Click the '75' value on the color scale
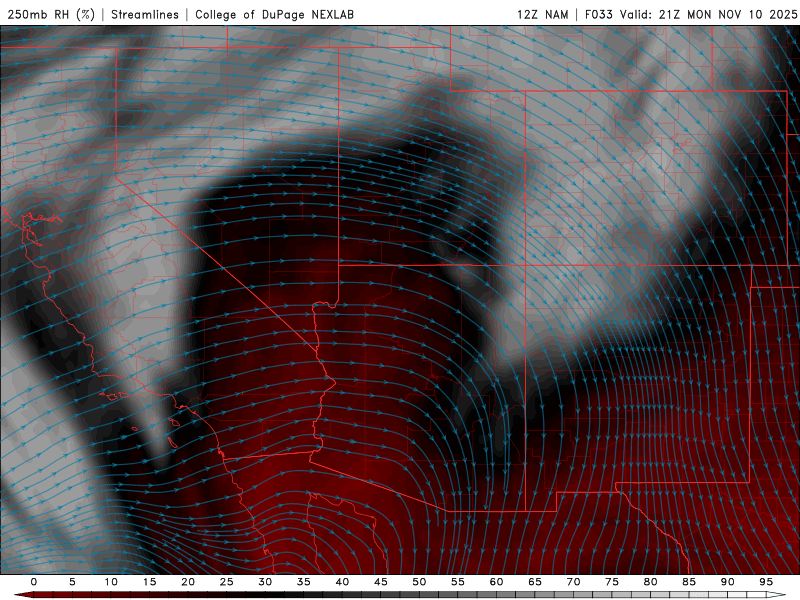 (612, 582)
